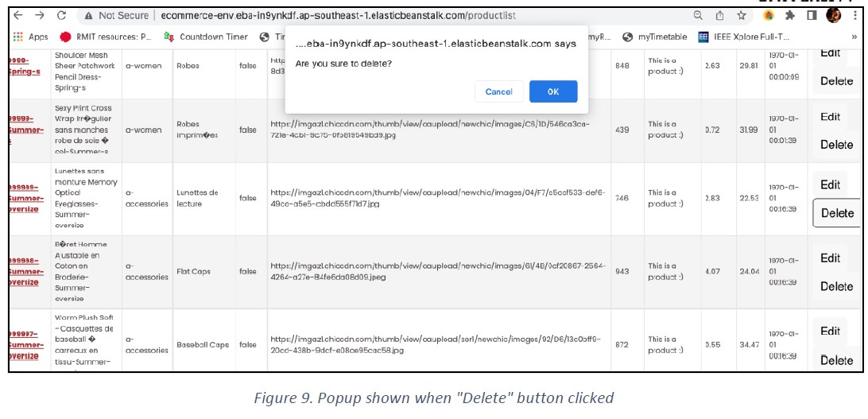This screenshot has width=868, height=419.
Task: Click the share icon in address bar
Action: pyautogui.click(x=719, y=15)
